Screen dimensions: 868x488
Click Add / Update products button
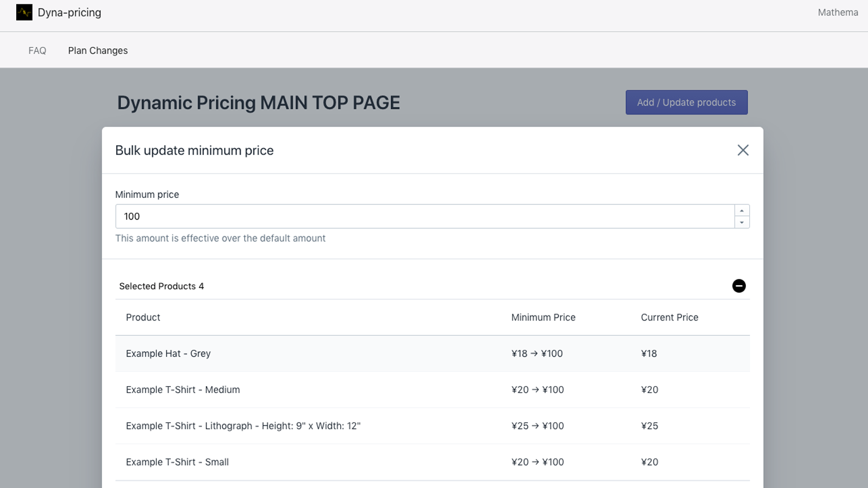(686, 102)
